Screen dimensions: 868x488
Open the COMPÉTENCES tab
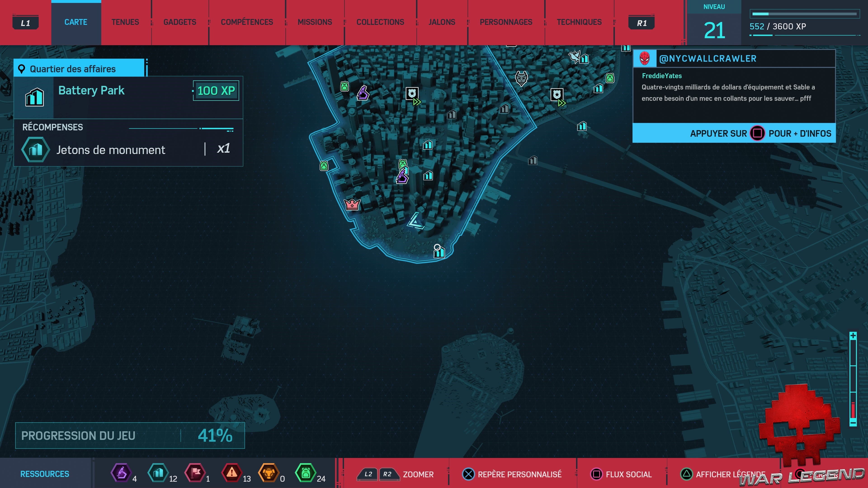click(x=247, y=22)
